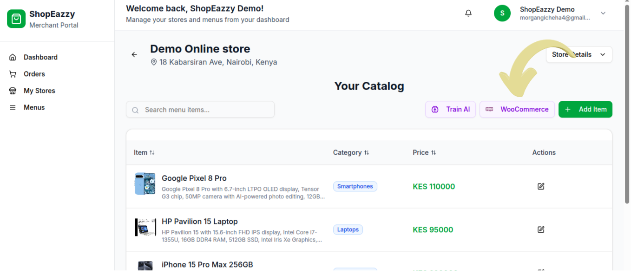Click the notification bell icon
This screenshot has height=275, width=644.
tap(468, 13)
